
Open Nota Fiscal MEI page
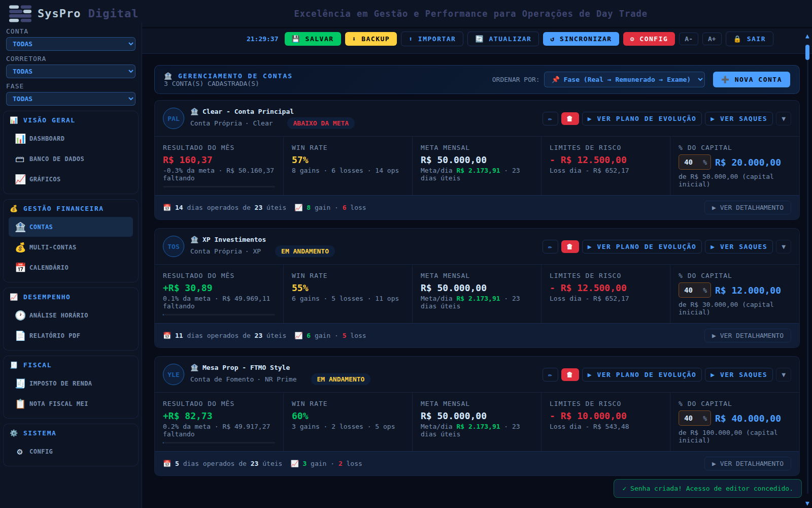point(71,404)
